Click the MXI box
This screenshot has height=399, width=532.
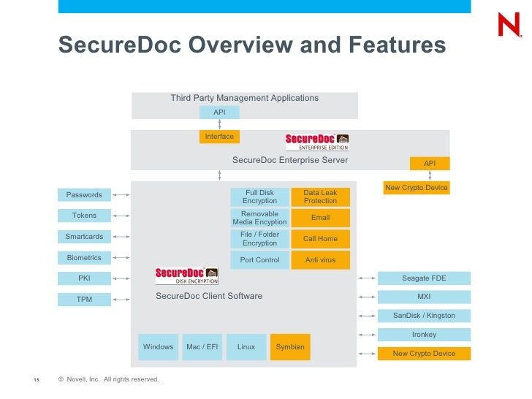click(424, 297)
